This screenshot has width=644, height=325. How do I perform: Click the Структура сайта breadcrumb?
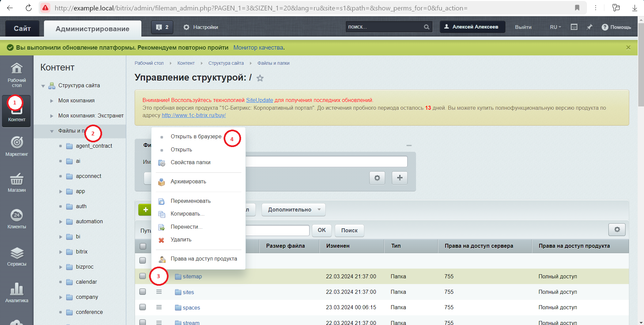coord(226,63)
